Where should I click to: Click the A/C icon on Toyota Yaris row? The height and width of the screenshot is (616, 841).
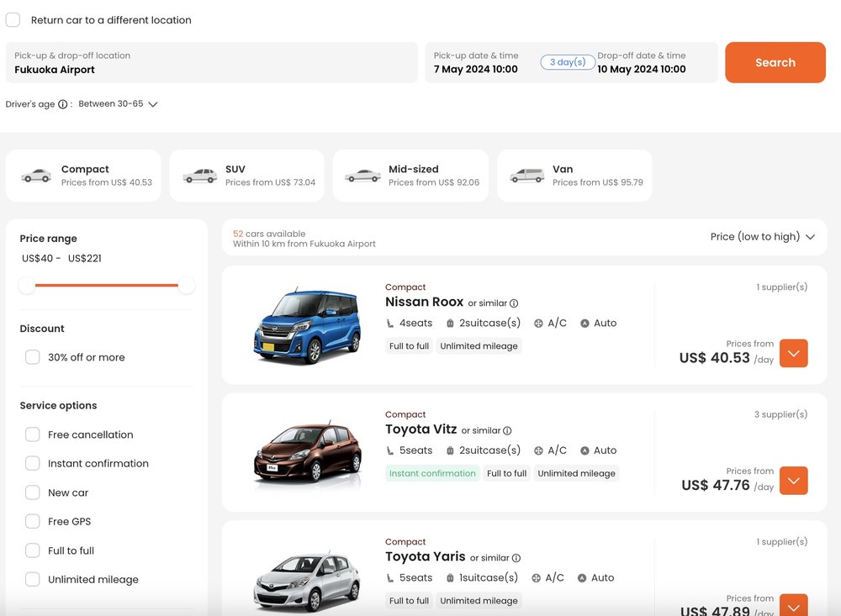click(x=536, y=578)
